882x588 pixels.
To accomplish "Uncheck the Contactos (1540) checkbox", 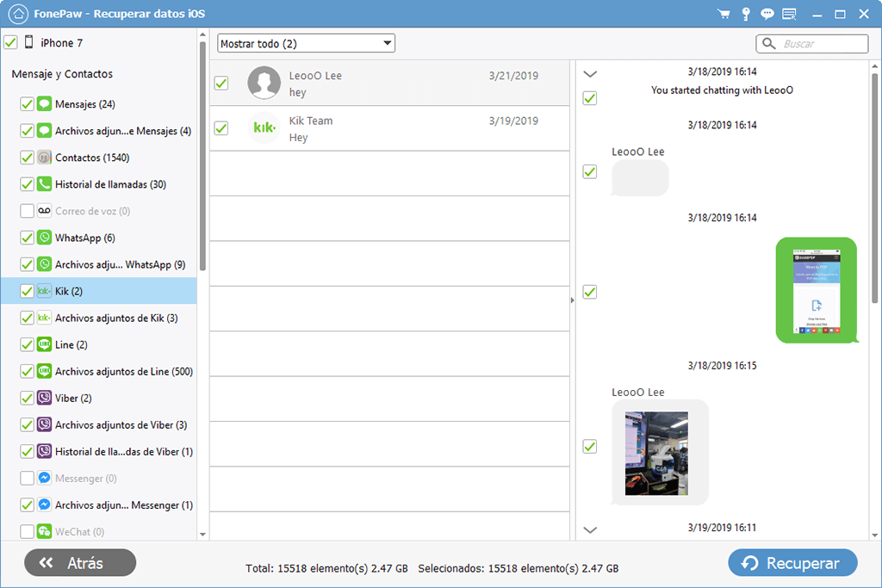I will (27, 158).
